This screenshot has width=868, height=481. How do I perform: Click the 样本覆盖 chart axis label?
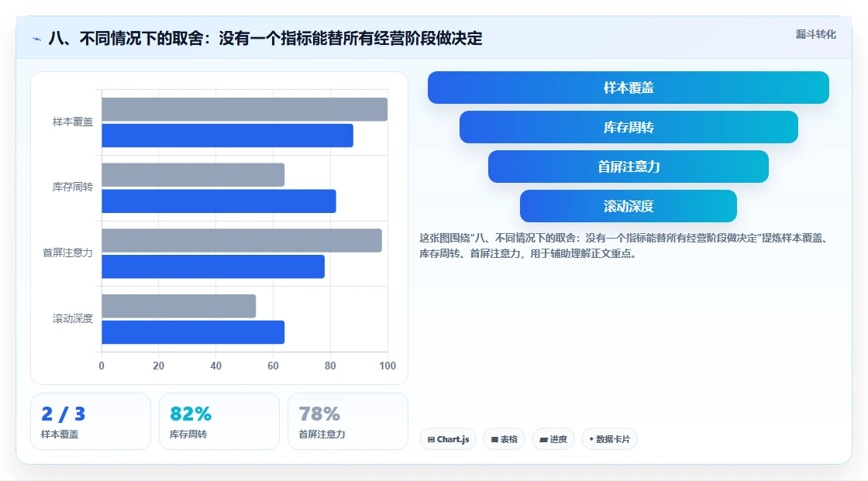73,122
